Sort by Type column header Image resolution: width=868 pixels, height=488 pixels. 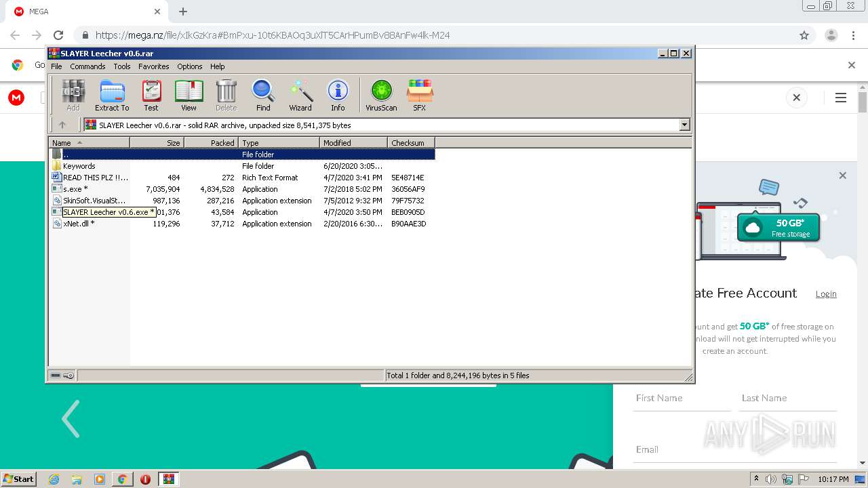tap(279, 142)
